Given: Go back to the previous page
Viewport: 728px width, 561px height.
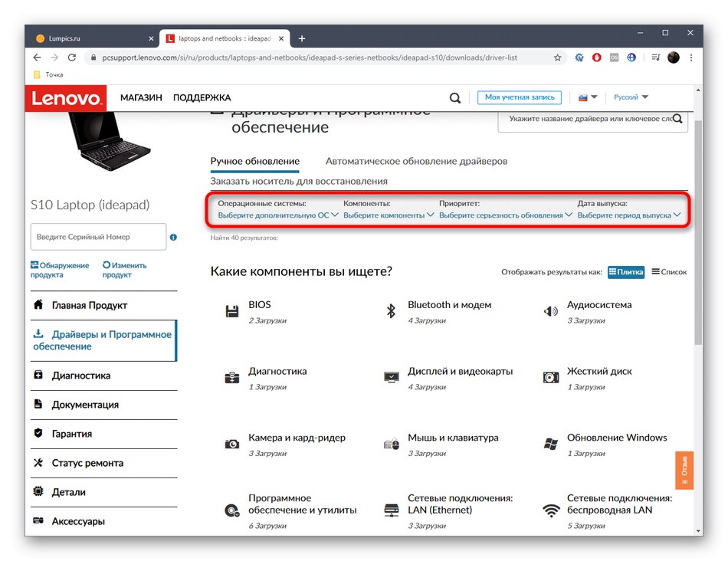Looking at the screenshot, I should pyautogui.click(x=37, y=57).
